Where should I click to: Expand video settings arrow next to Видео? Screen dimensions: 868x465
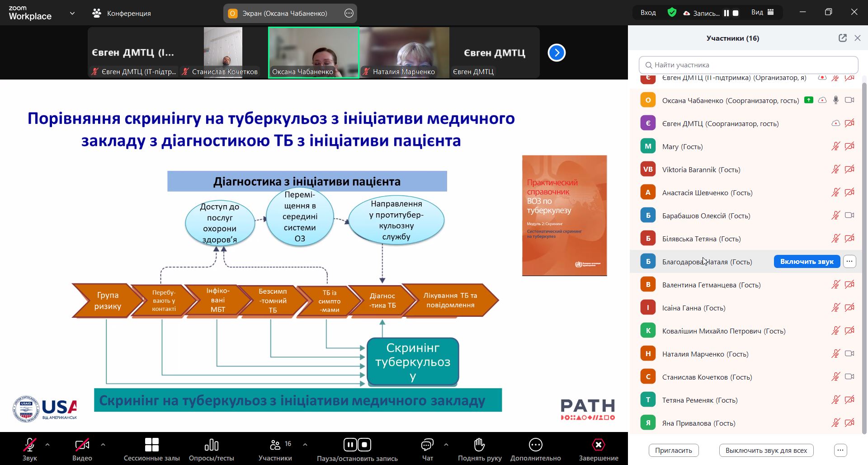click(x=103, y=445)
